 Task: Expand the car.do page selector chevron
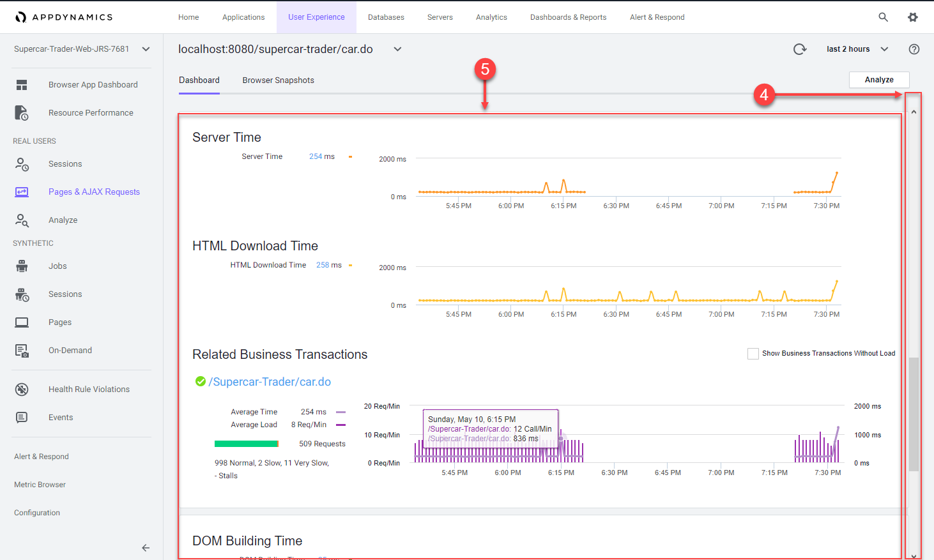click(x=397, y=49)
